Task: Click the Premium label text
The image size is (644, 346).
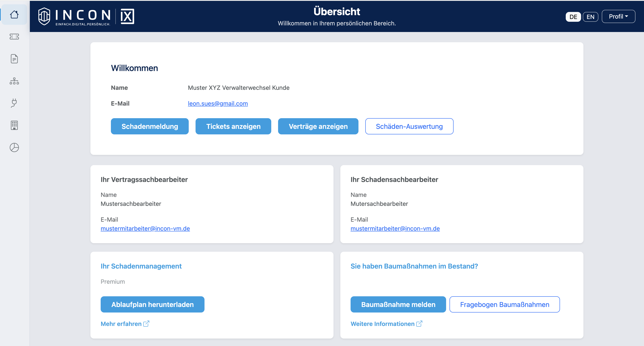Action: pyautogui.click(x=113, y=282)
